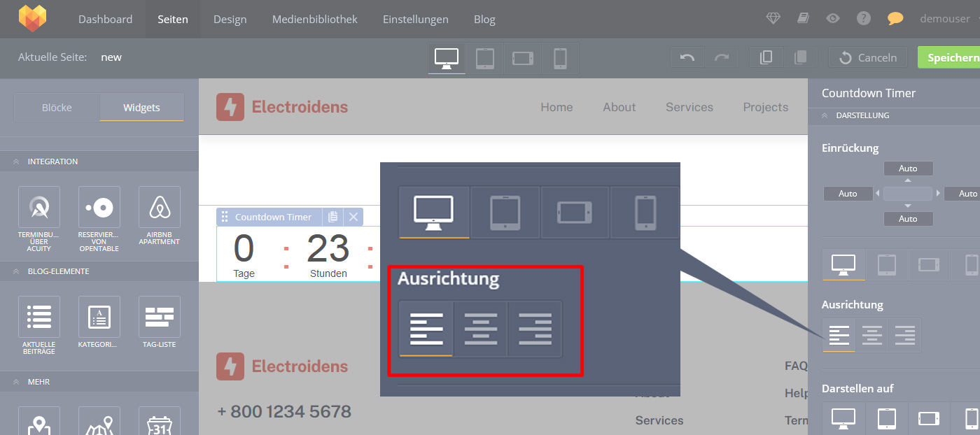Click the diamond upgrade icon
The image size is (980, 435).
point(773,19)
